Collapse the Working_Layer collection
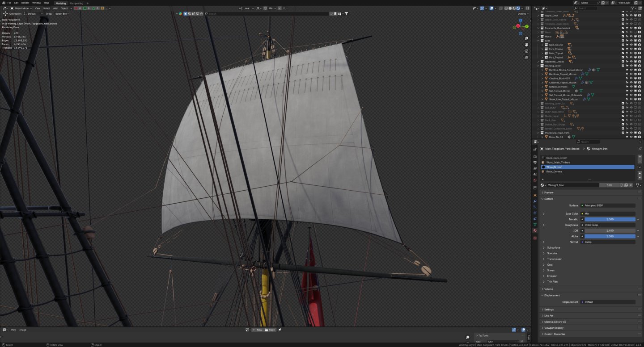The image size is (644, 347). tap(538, 66)
